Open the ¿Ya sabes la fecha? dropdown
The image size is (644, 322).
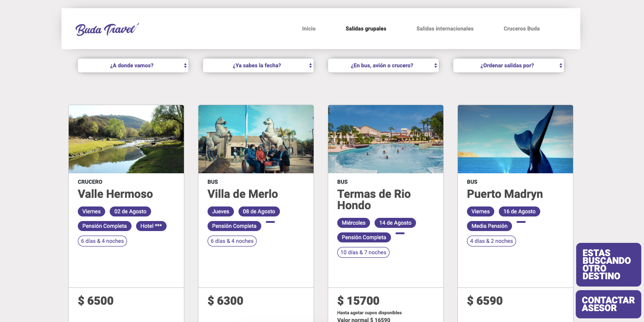click(258, 65)
